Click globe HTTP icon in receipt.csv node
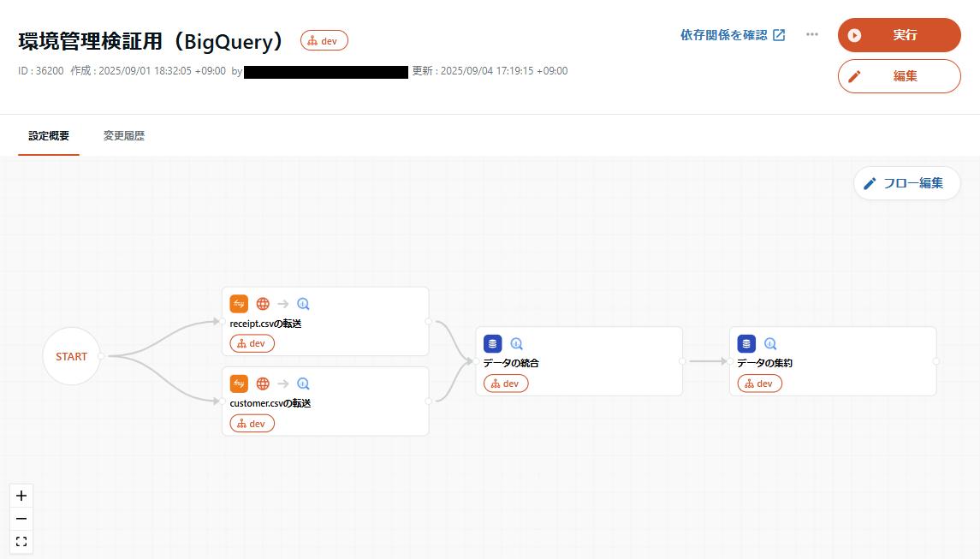This screenshot has width=980, height=559. (x=263, y=304)
